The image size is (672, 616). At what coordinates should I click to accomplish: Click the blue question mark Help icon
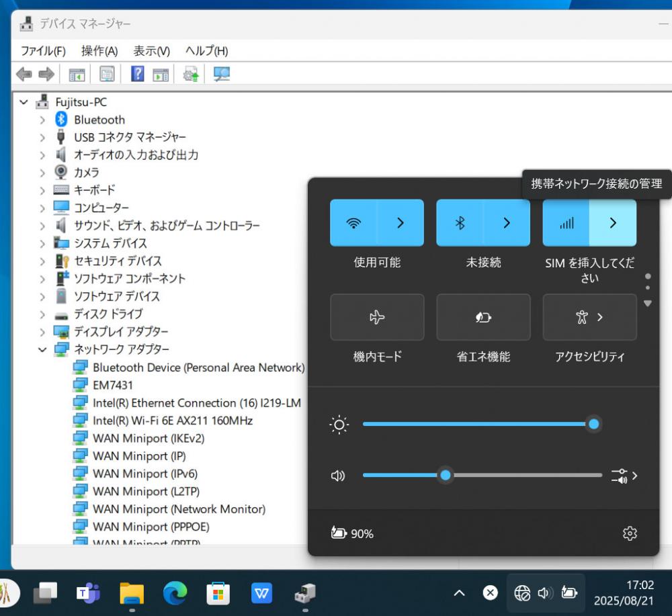point(137,74)
